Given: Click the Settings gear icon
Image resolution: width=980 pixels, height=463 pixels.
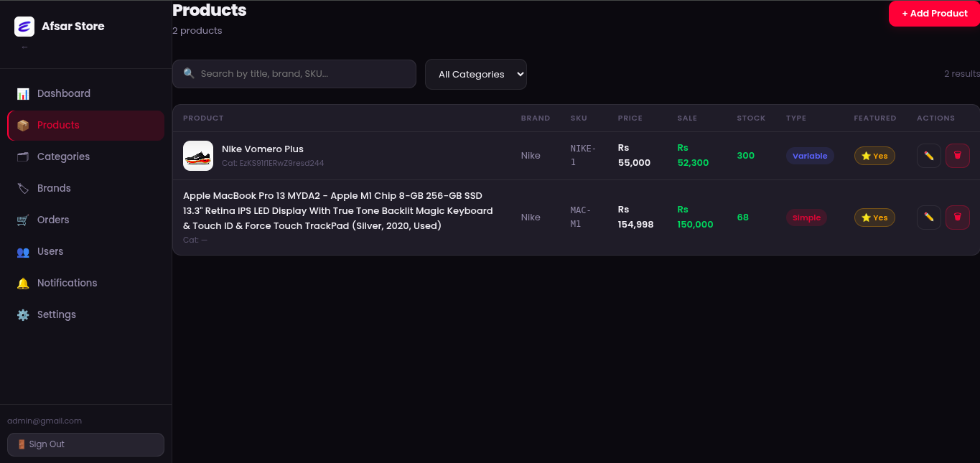Looking at the screenshot, I should 23,314.
